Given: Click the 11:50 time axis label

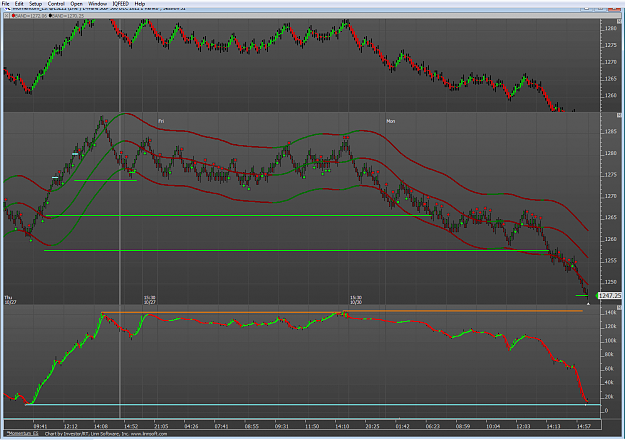Looking at the screenshot, I should click(x=312, y=426).
